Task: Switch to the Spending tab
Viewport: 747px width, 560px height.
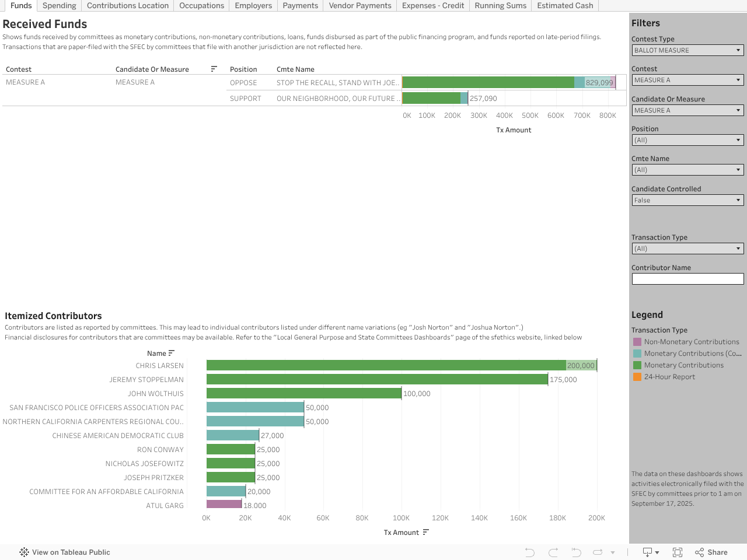Action: (59, 6)
